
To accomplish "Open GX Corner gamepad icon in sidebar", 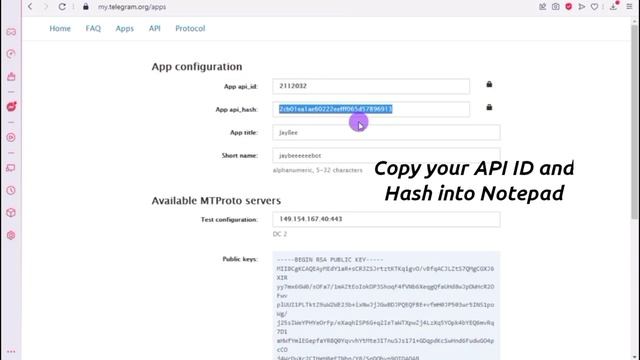I will pos(11,32).
